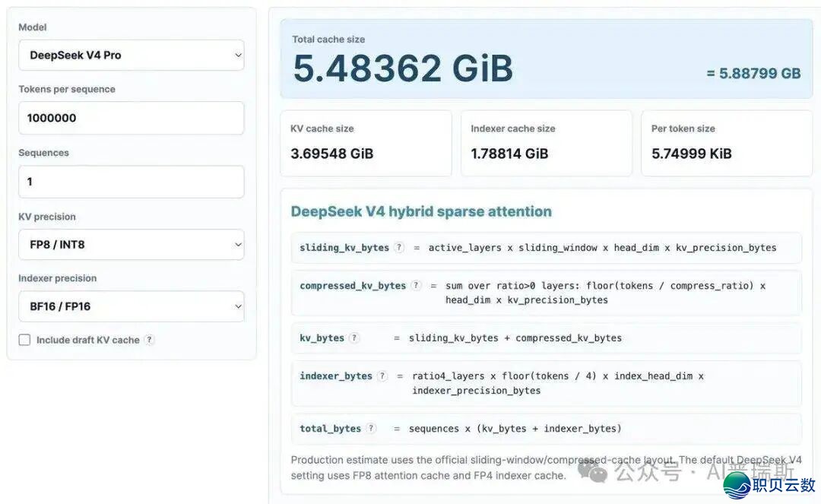Click the 5.48362 GiB total cache value

[x=403, y=68]
